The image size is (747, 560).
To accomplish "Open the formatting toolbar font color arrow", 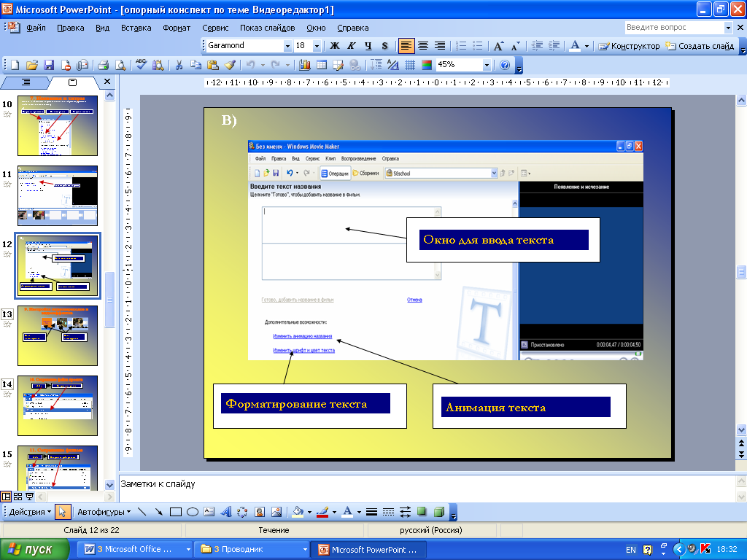I will click(587, 46).
